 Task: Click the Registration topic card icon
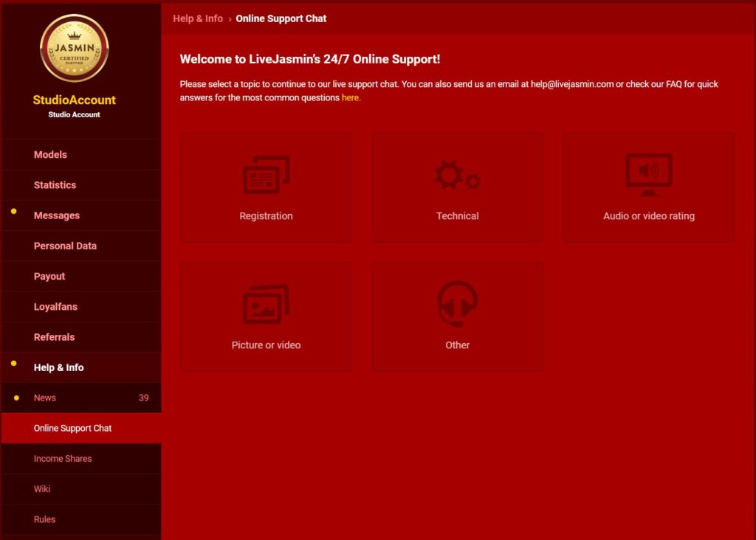266,174
